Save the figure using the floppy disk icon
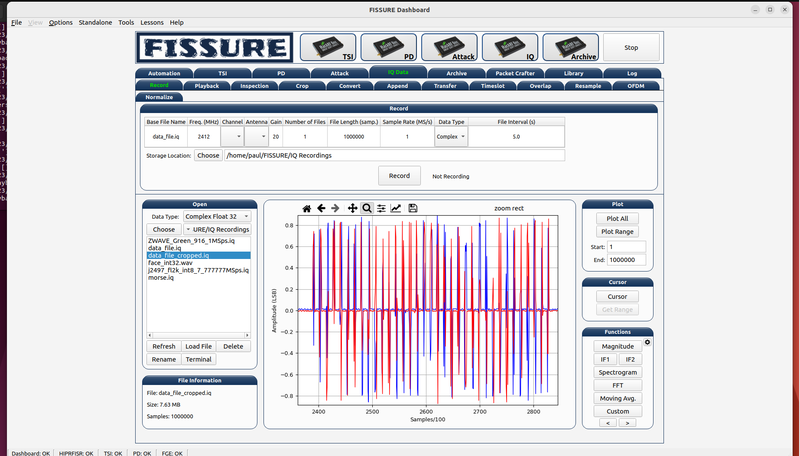The image size is (800, 456). click(412, 208)
